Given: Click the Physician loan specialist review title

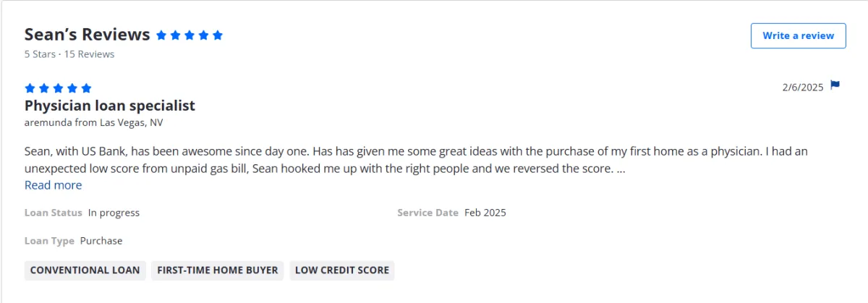Looking at the screenshot, I should click(x=110, y=106).
